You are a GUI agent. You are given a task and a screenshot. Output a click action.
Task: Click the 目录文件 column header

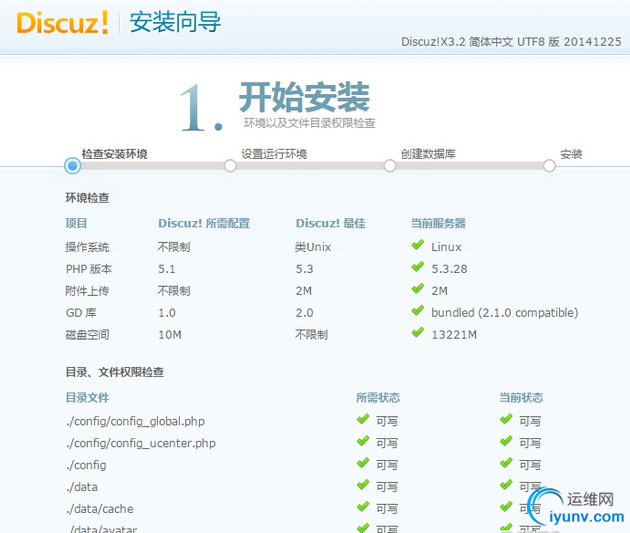pyautogui.click(x=87, y=398)
